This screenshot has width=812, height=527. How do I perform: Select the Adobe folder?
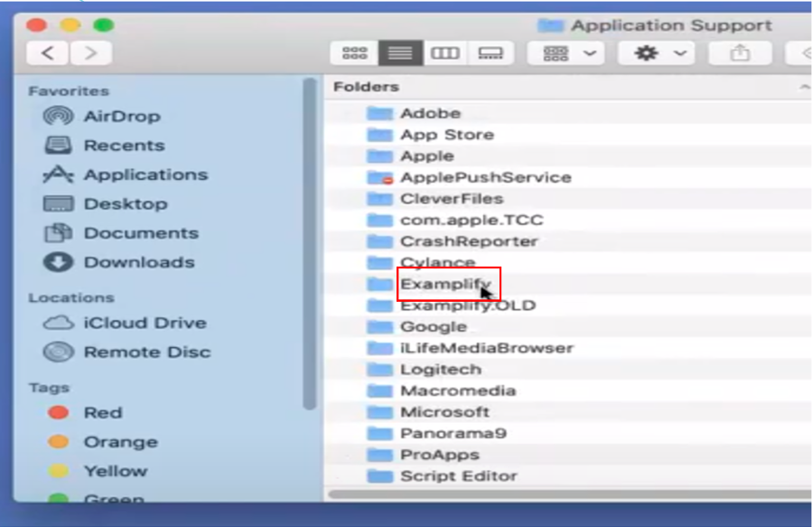tap(414, 113)
